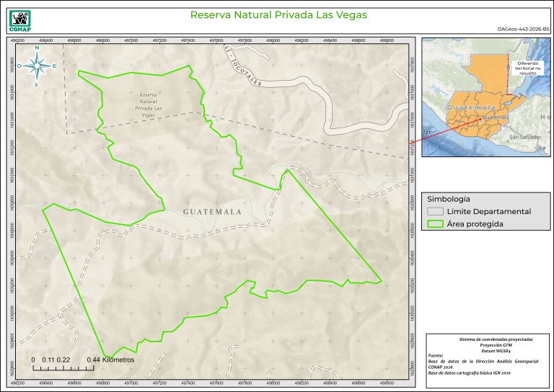Click the north compass rose
The image size is (554, 392).
coord(37,66)
